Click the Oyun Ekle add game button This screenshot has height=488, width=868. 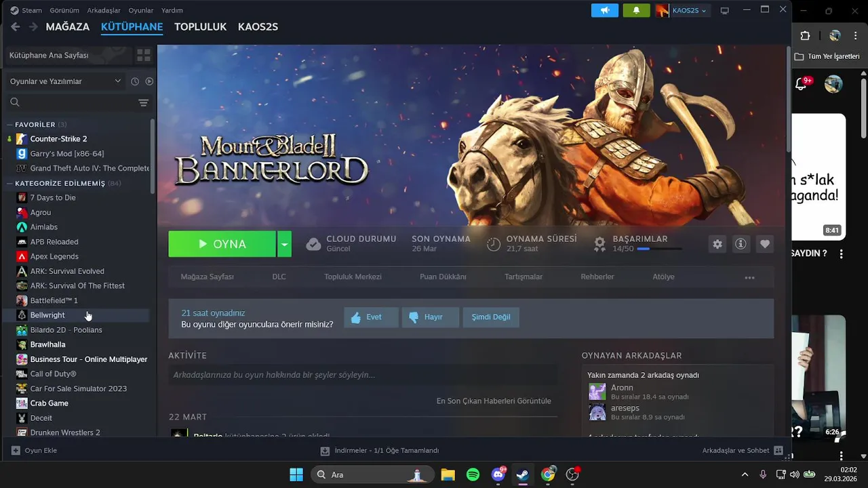[x=34, y=451]
